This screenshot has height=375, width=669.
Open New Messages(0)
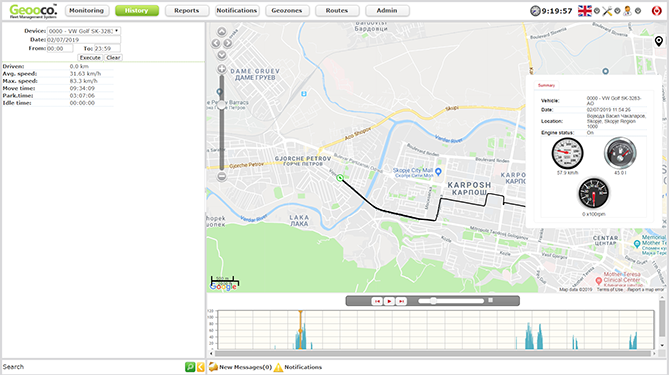point(245,367)
